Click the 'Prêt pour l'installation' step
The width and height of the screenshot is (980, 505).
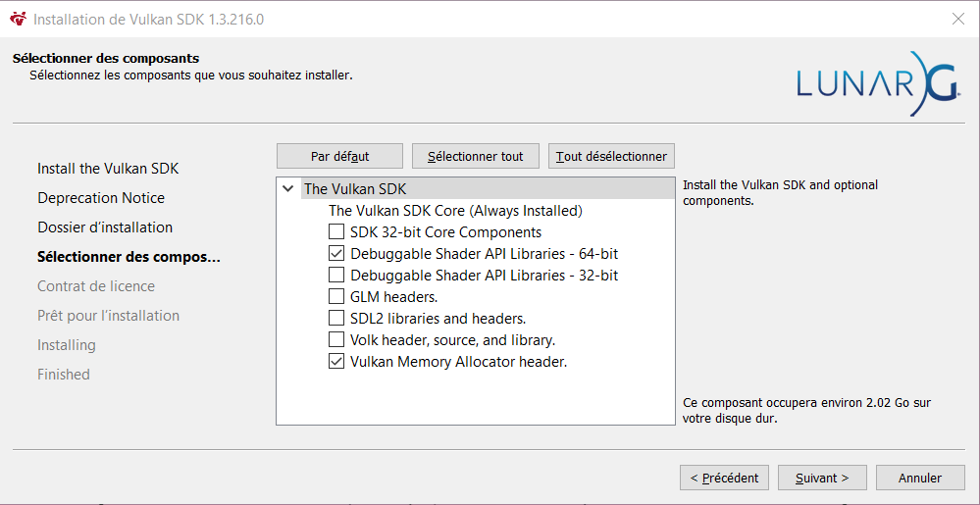[x=108, y=316]
